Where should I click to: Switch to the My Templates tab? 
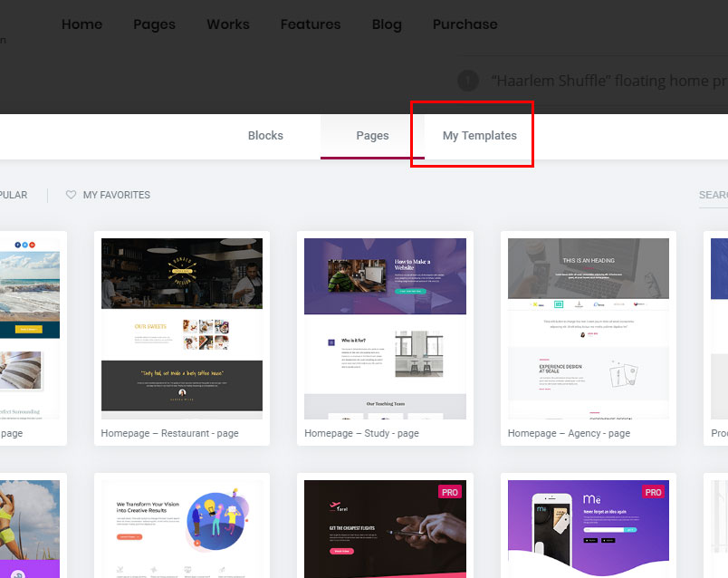click(480, 136)
